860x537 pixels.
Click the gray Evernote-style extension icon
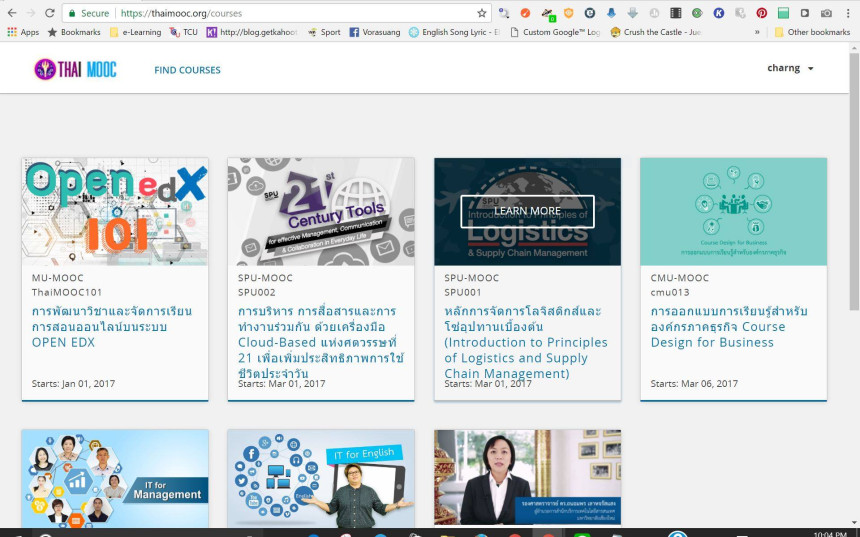point(740,13)
